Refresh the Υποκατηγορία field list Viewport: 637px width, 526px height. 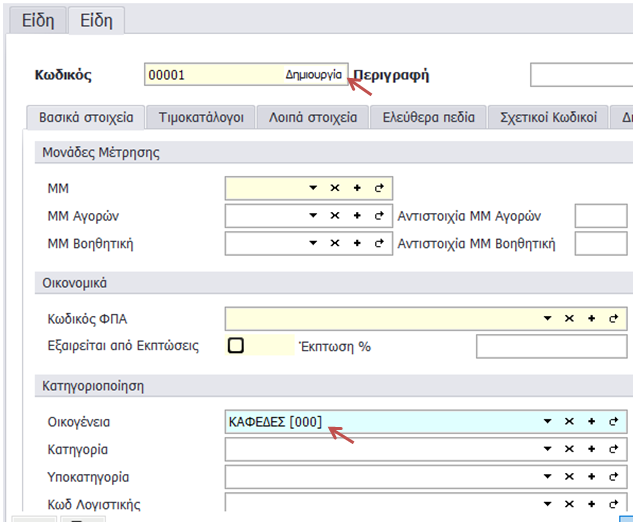coord(613,477)
